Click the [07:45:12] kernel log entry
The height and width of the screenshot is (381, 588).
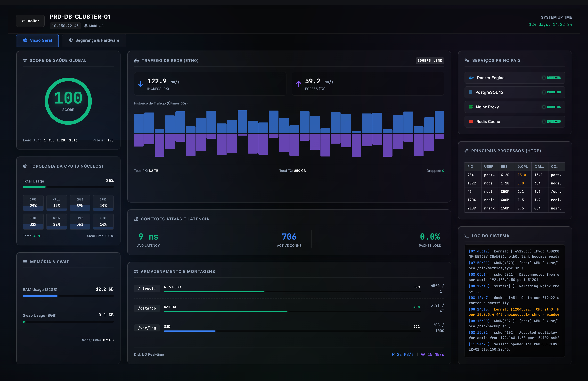click(514, 254)
